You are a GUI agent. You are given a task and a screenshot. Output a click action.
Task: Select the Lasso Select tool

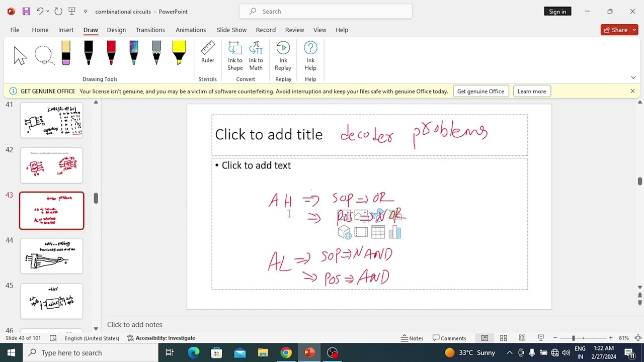tap(44, 55)
